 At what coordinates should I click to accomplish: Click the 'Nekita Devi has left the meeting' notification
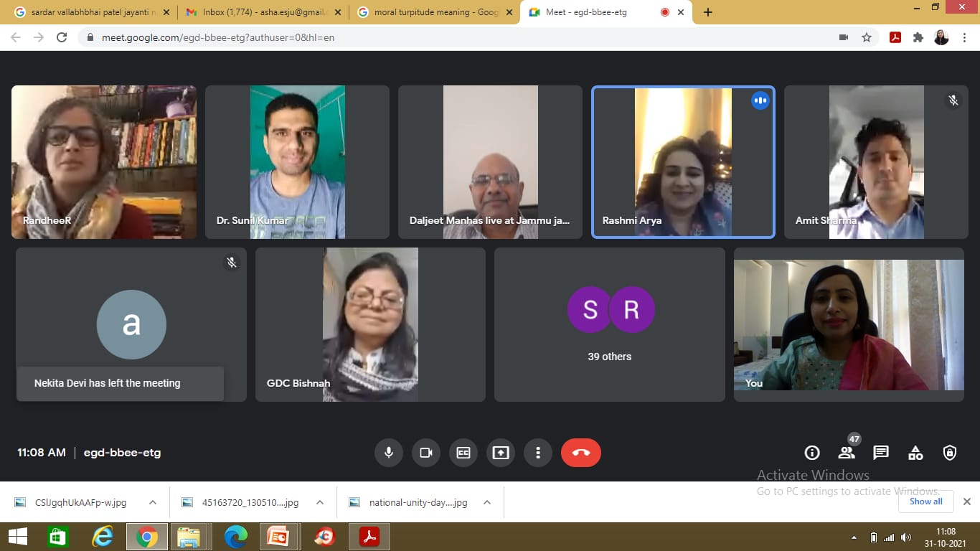tap(121, 383)
